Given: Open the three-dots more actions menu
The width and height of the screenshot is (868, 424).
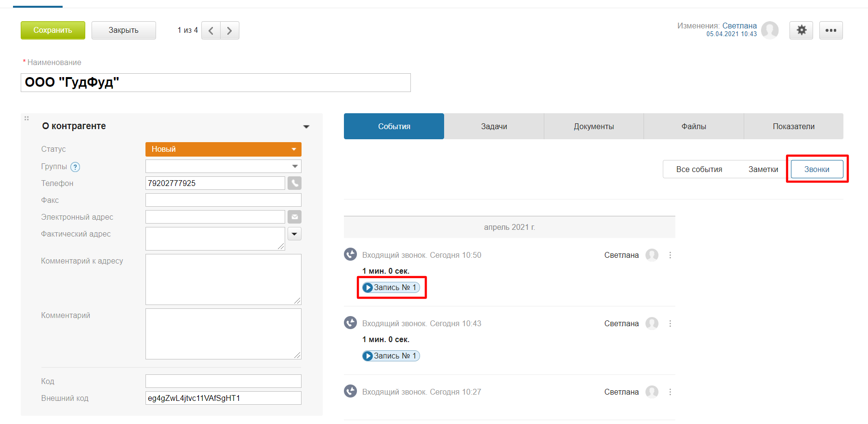Looking at the screenshot, I should pos(830,30).
